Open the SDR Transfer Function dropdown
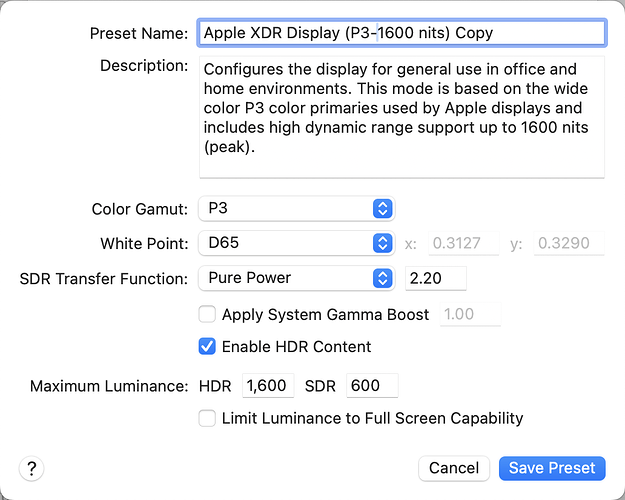 pyautogui.click(x=297, y=278)
